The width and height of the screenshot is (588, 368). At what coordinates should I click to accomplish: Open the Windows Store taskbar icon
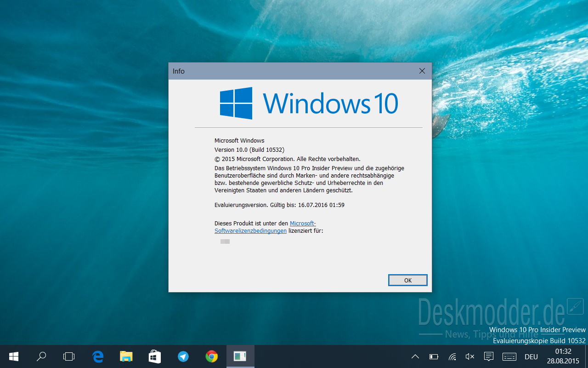coord(155,356)
